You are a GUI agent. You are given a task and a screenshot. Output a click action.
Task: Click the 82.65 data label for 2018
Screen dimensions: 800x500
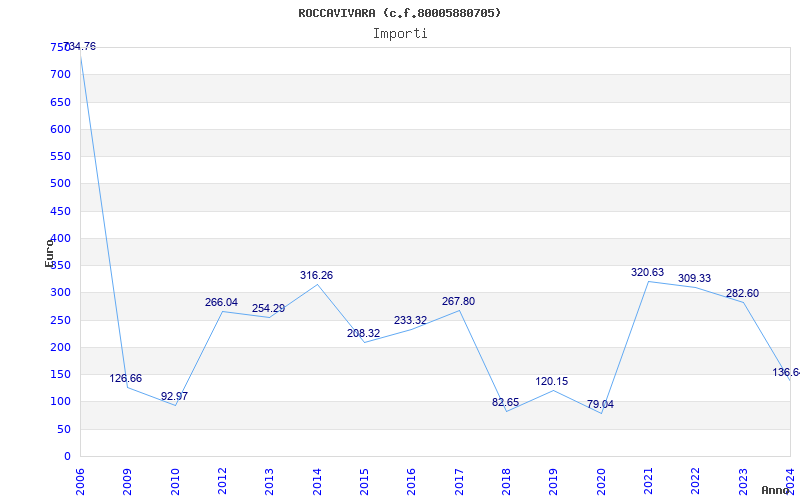[506, 403]
